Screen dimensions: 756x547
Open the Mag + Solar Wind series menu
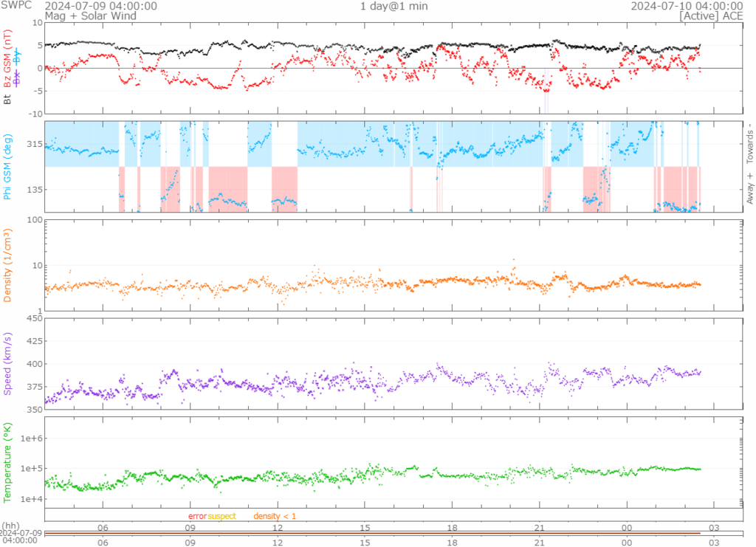point(90,16)
